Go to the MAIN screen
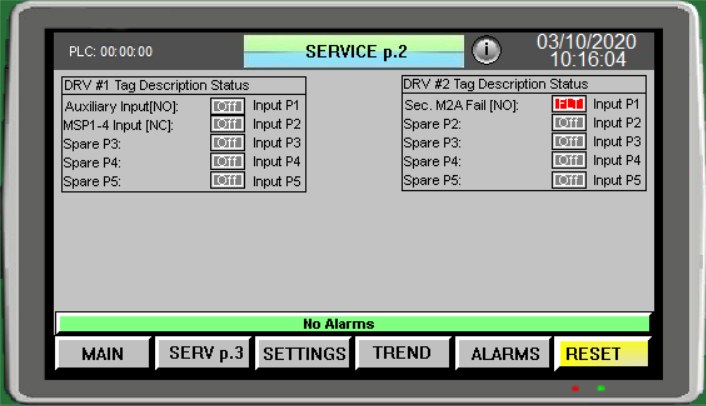 coord(103,353)
